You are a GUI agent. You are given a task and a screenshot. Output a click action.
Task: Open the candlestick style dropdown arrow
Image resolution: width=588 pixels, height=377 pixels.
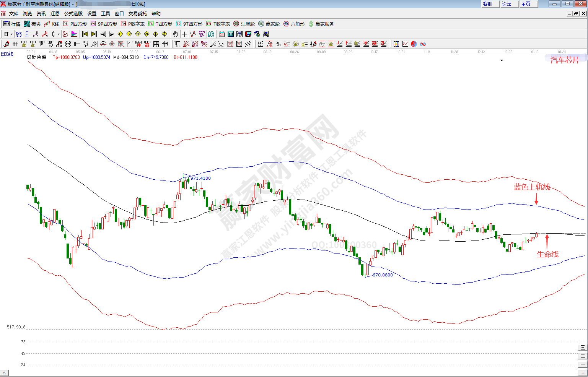point(59,34)
